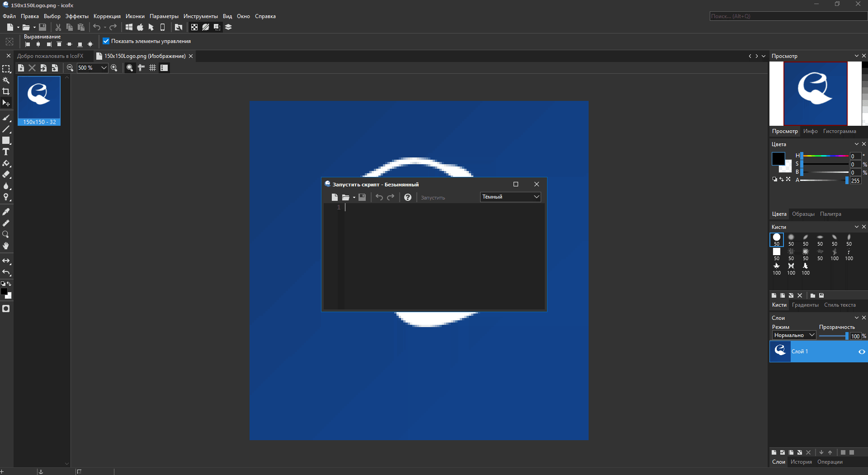Image resolution: width=868 pixels, height=475 pixels.
Task: Swap foreground and background colors in toolbox
Action: [9, 284]
